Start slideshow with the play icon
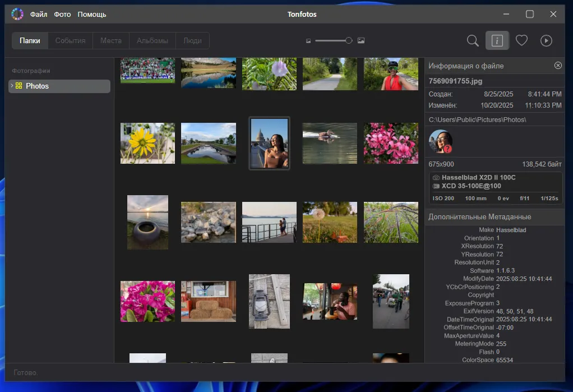The width and height of the screenshot is (573, 392). (x=546, y=40)
